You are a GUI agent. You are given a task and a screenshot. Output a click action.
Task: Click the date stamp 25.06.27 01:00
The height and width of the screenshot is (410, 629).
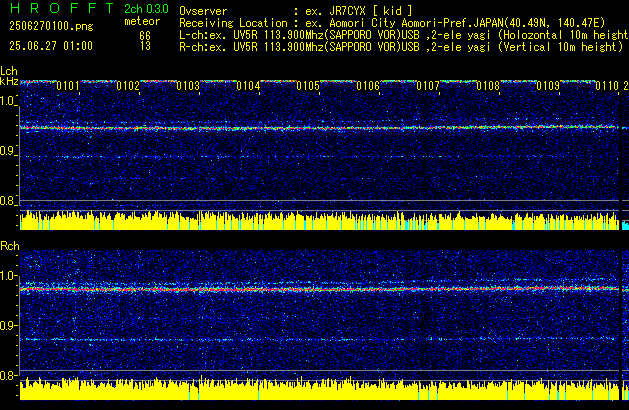click(51, 46)
